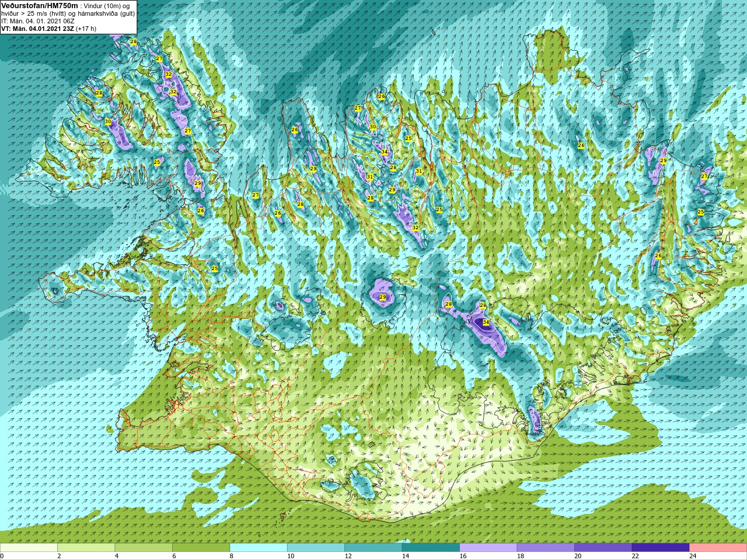The height and width of the screenshot is (560, 747).
Task: Click the 'VT: Mán. 04.01.2021 23Z (+17 h)' line
Action: pyautogui.click(x=49, y=29)
